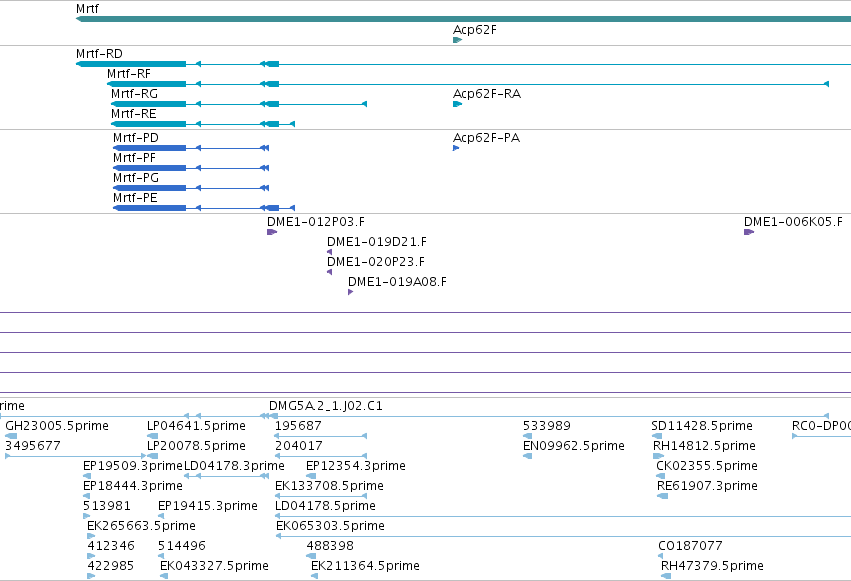Click the DME1-019A08.F purple arrow marker
851x581 pixels.
[351, 292]
